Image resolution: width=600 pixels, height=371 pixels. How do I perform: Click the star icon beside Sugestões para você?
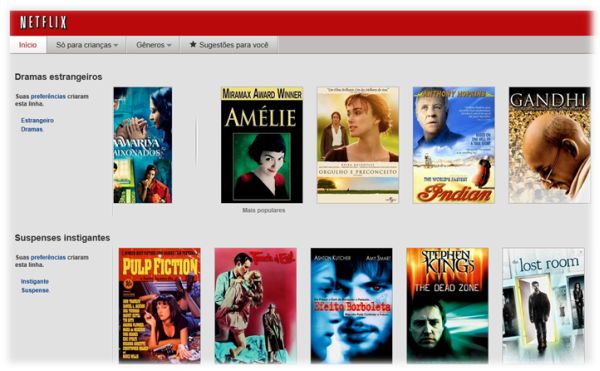[x=193, y=44]
